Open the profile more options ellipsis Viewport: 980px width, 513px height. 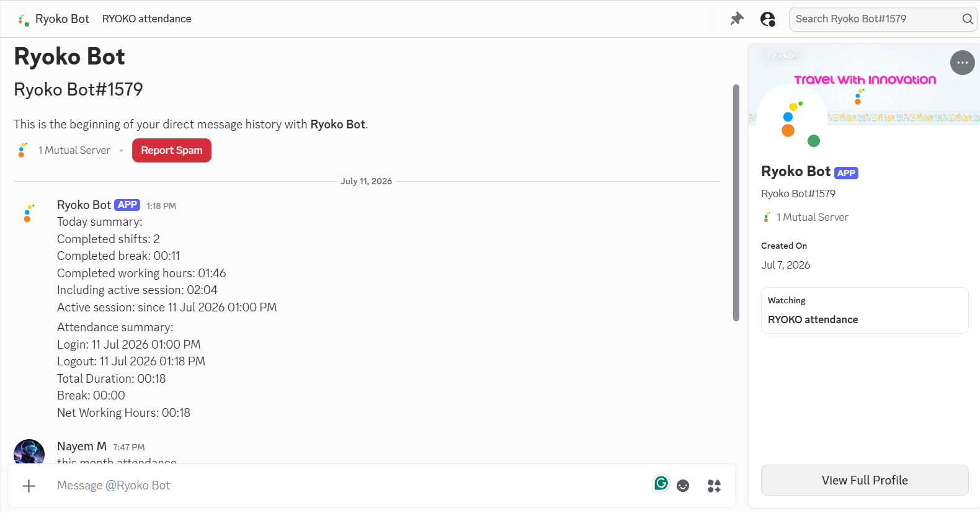(963, 63)
